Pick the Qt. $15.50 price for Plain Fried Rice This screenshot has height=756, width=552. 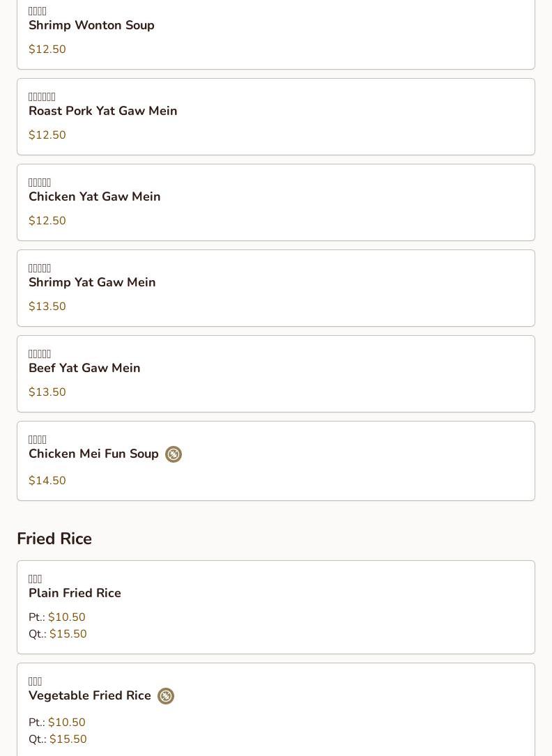[68, 634]
